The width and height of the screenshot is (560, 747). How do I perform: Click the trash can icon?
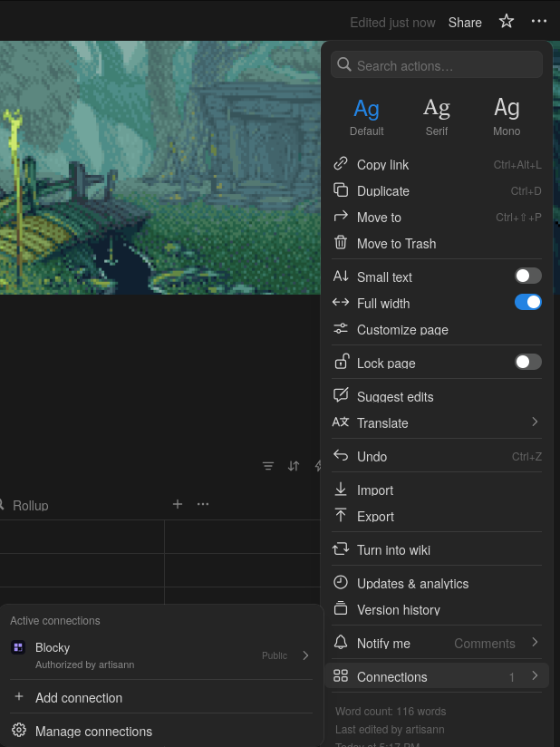[341, 242]
